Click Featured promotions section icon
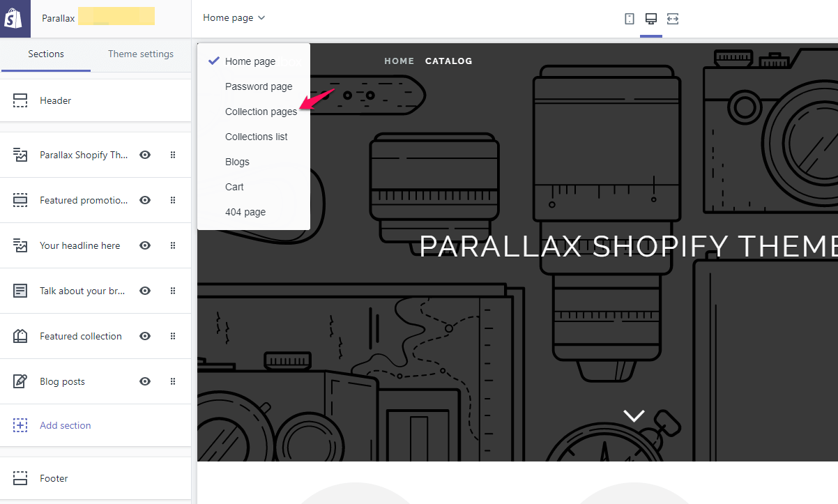Viewport: 838px width, 504px height. (x=20, y=200)
